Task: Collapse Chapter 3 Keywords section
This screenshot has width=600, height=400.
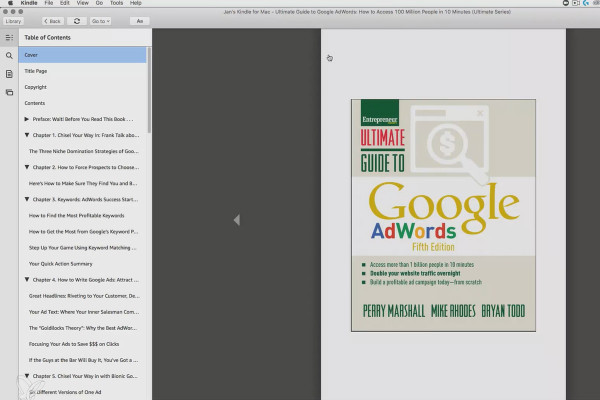Action: tap(27, 199)
